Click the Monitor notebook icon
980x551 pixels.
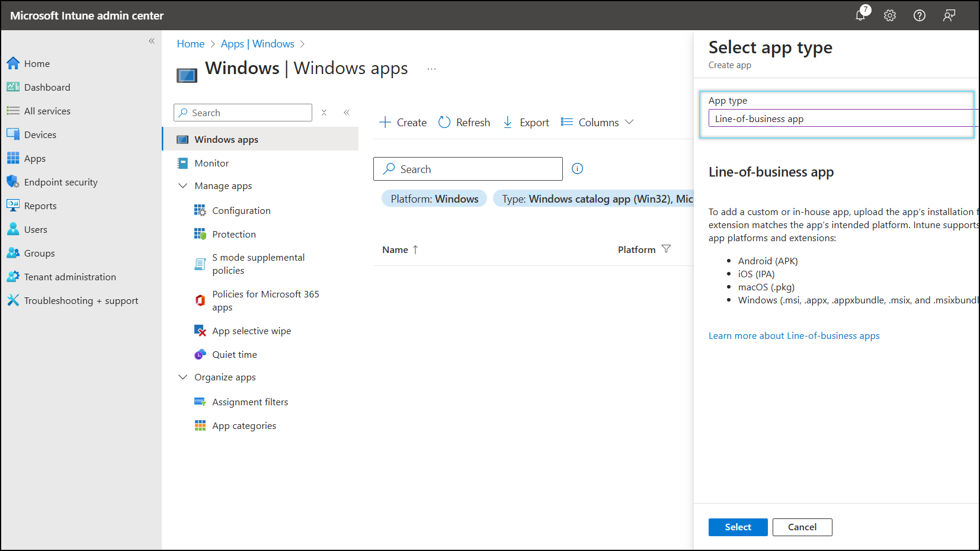pyautogui.click(x=182, y=163)
